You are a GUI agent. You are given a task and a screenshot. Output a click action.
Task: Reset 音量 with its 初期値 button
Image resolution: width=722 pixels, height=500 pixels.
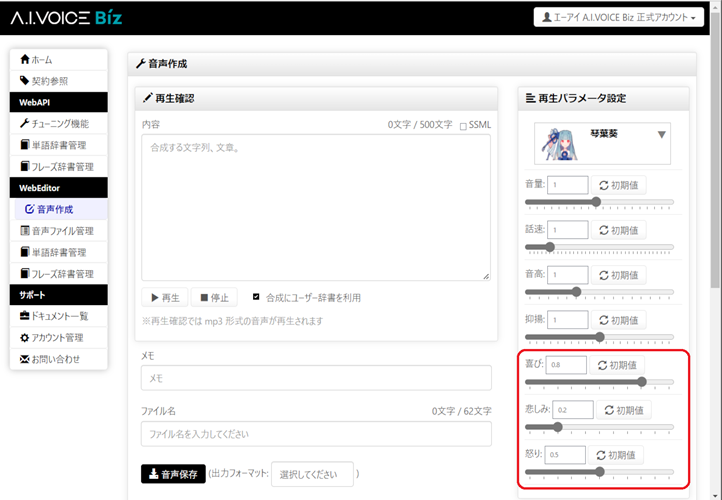[618, 185]
